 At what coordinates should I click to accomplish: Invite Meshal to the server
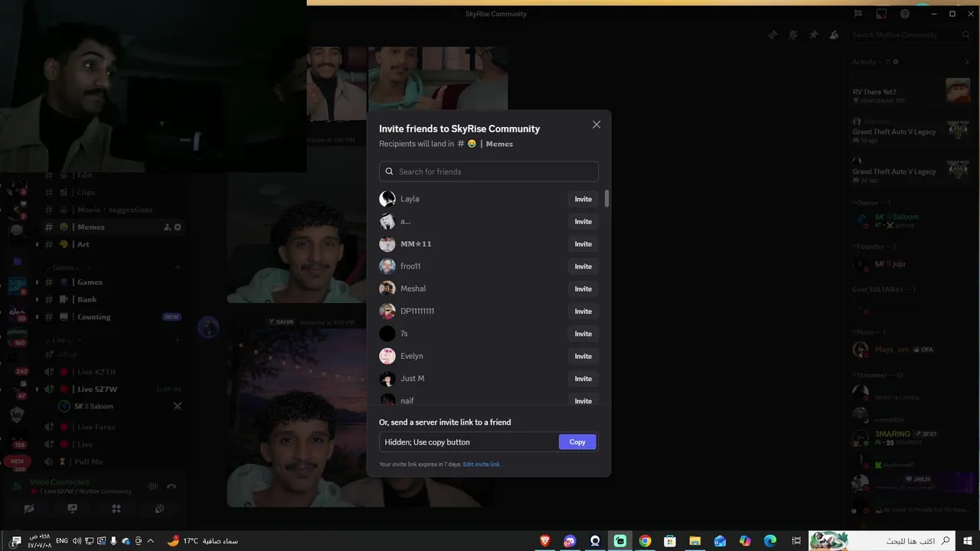pos(583,289)
